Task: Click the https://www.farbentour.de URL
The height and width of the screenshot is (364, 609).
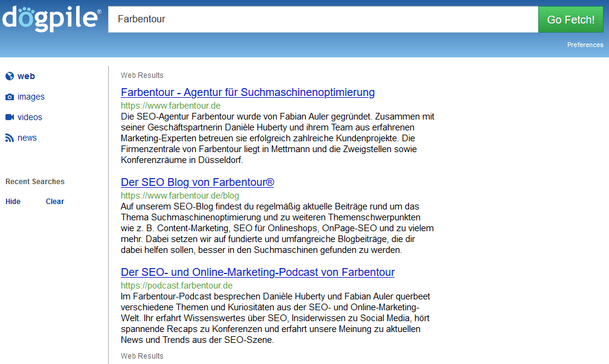Action: (170, 106)
